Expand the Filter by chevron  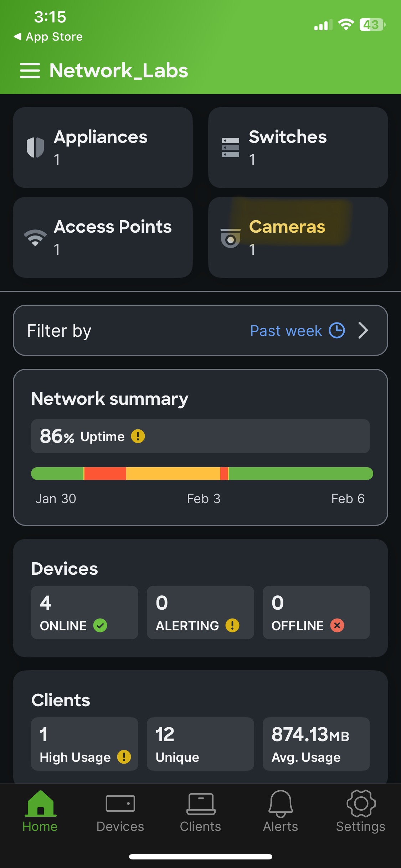pos(363,330)
